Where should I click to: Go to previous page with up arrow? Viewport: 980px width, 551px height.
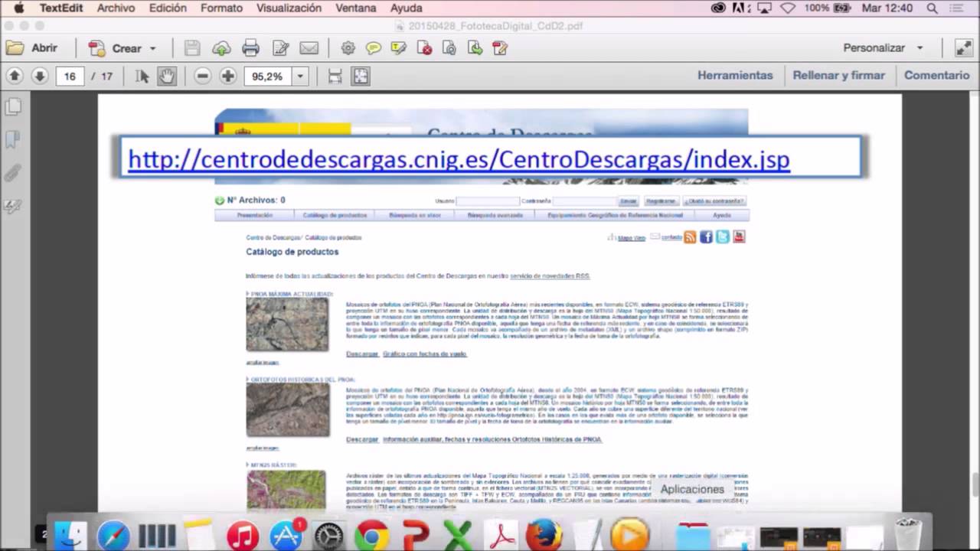(15, 76)
